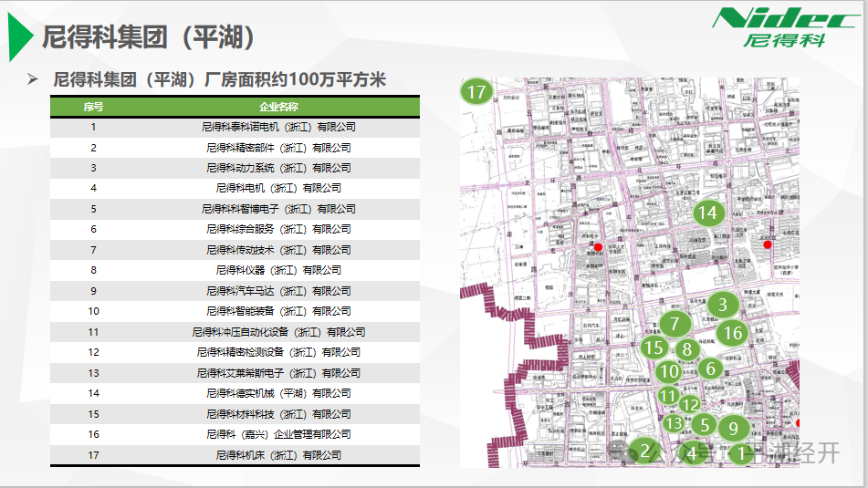
Task: Select row 尼得科科智博电子（浙江）有限公司
Action: (235, 209)
